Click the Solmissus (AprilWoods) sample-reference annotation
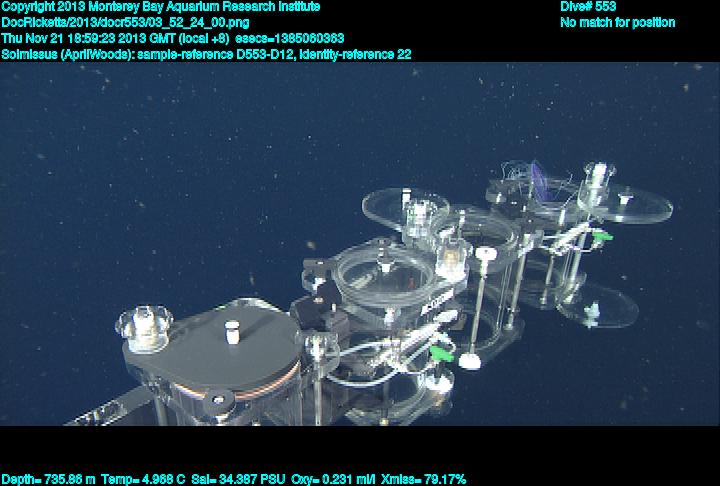 206,54
